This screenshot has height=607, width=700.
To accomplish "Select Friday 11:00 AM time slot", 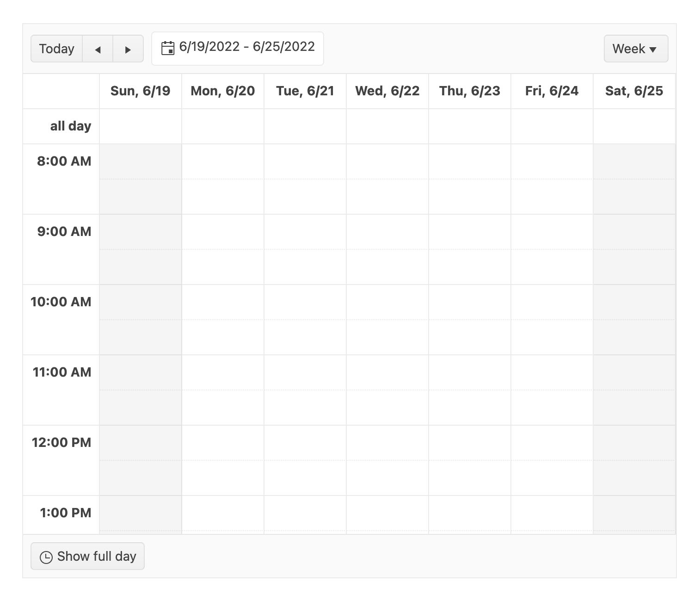I will [x=552, y=372].
